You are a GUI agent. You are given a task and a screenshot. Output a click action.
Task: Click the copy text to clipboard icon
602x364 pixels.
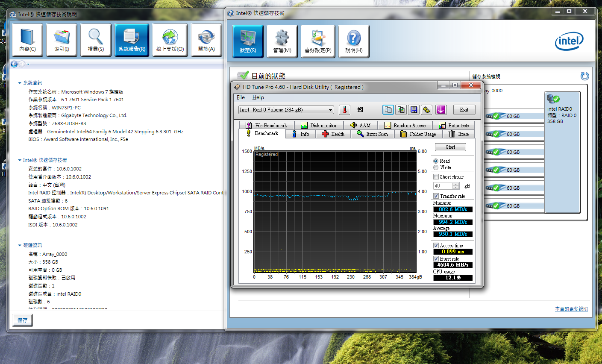pos(388,110)
